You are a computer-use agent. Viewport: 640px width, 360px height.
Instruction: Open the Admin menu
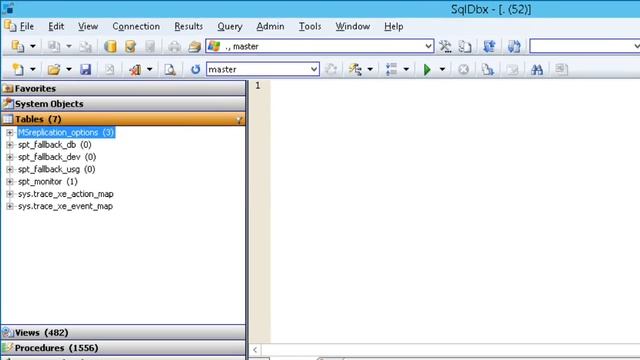tap(270, 27)
